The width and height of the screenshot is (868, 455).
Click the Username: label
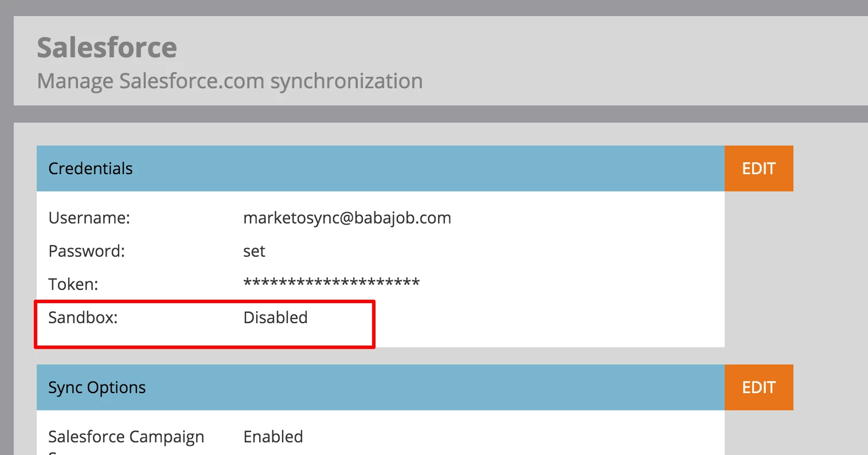tap(89, 218)
